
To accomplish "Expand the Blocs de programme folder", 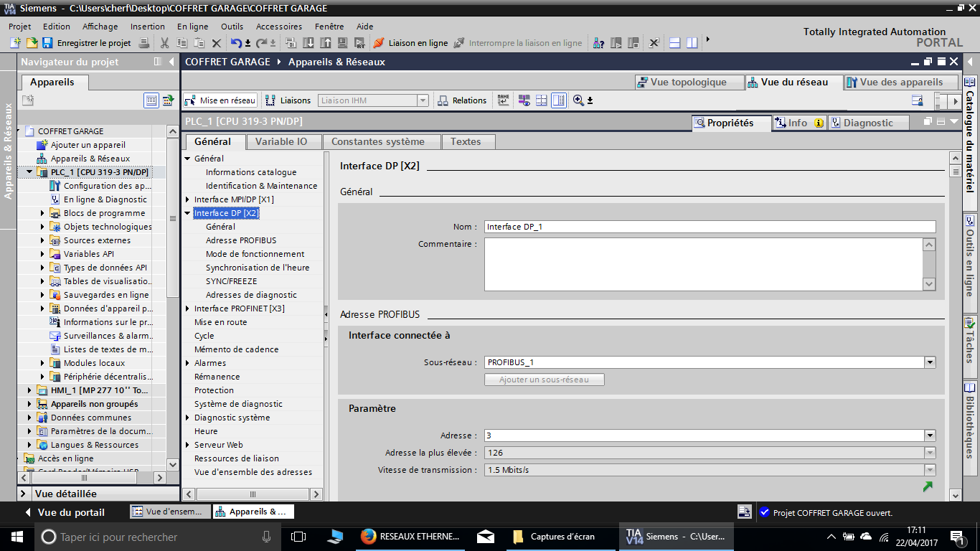I will [42, 213].
